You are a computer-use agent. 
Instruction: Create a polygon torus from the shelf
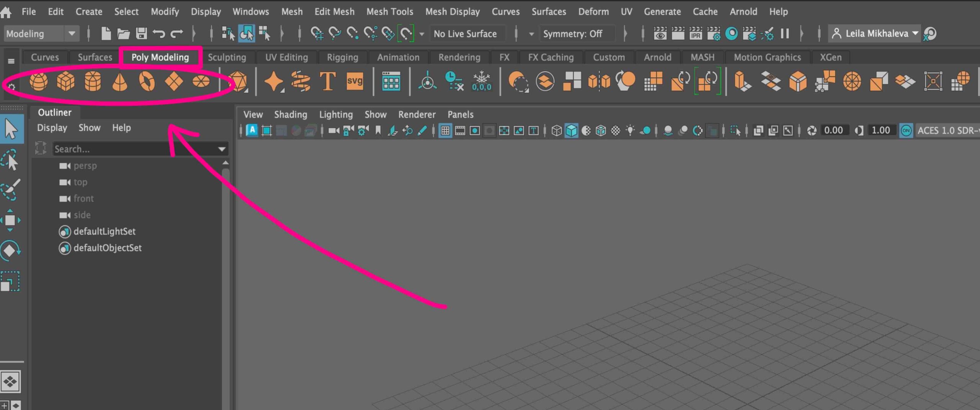(147, 81)
